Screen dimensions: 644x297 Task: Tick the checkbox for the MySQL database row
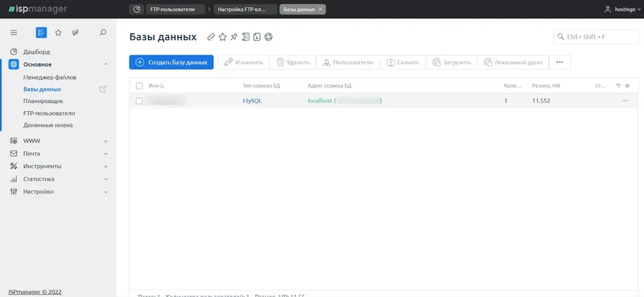139,101
